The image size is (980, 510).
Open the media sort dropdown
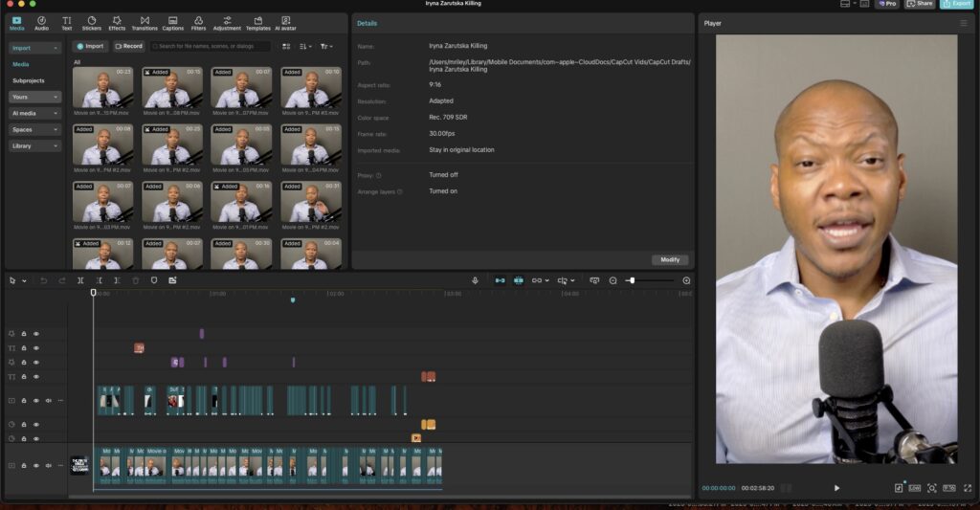point(305,46)
